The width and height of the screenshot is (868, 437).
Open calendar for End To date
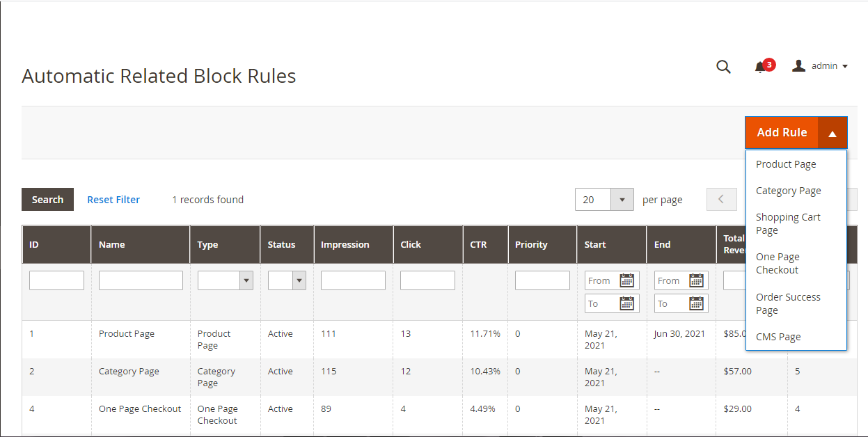(x=696, y=303)
